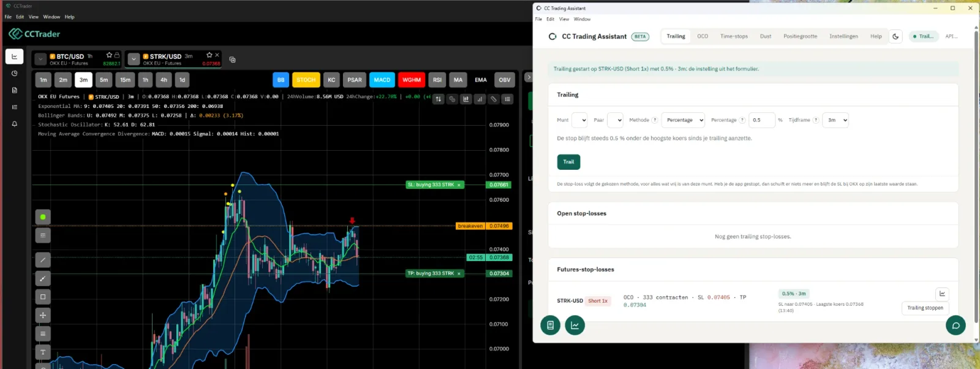Open the Methode dropdown showing Percentage
980x369 pixels.
click(x=683, y=120)
